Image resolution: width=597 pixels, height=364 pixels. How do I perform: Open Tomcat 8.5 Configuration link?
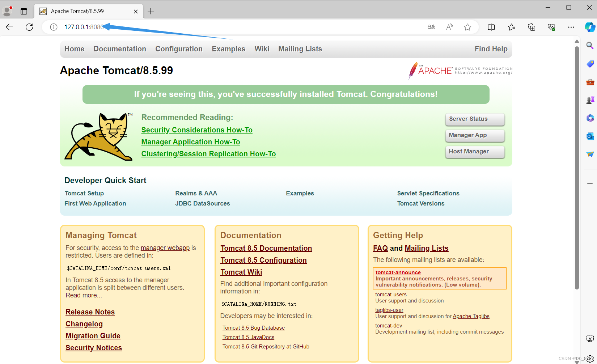[x=263, y=260]
